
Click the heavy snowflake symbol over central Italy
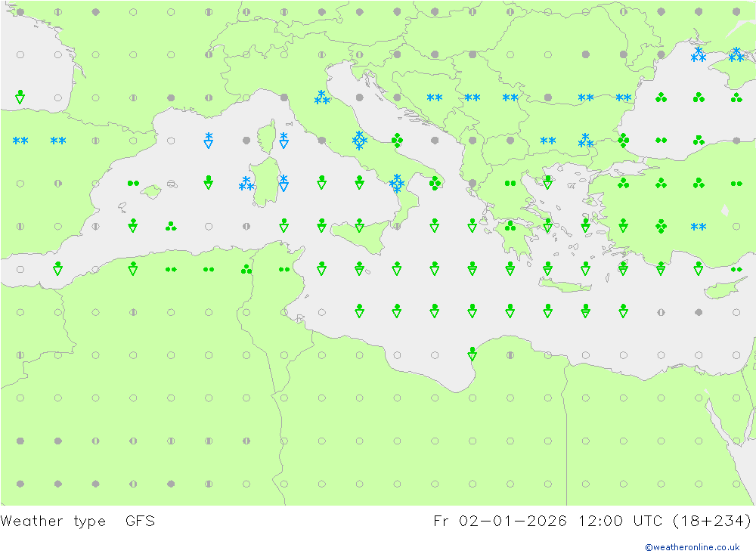pos(359,141)
